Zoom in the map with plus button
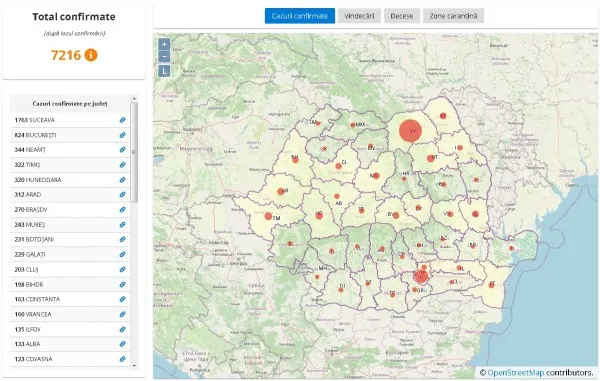The width and height of the screenshot is (600, 381). [164, 44]
